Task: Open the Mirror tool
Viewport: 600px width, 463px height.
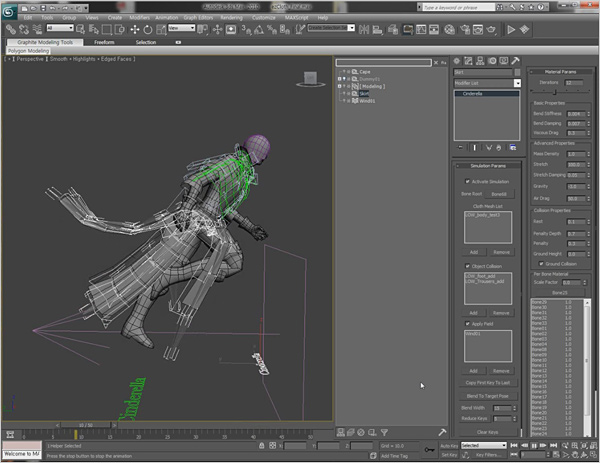Action: click(x=364, y=29)
